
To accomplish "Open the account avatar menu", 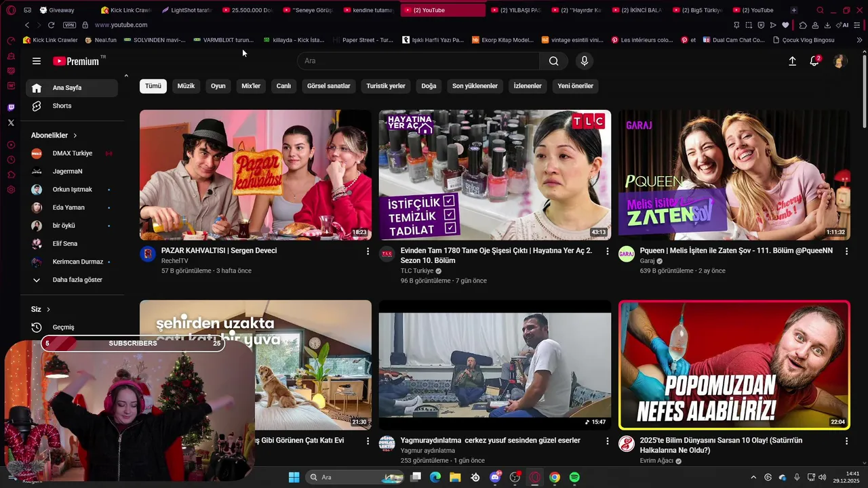I will coord(840,61).
